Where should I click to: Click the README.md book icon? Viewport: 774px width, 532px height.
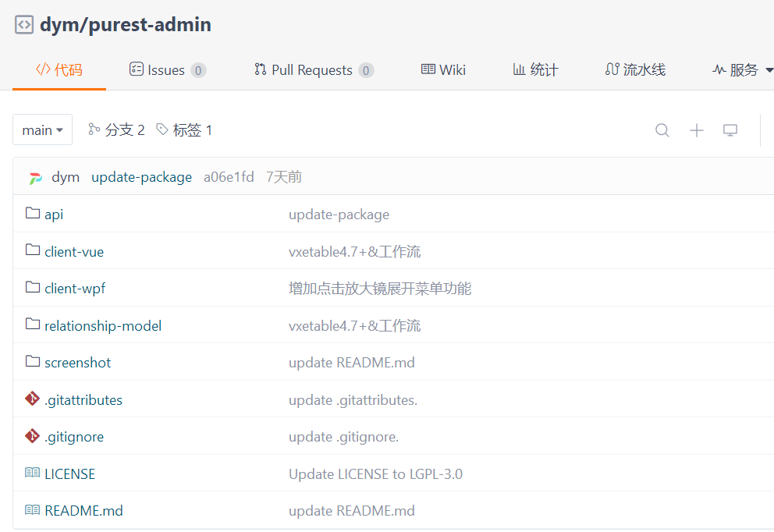click(32, 510)
